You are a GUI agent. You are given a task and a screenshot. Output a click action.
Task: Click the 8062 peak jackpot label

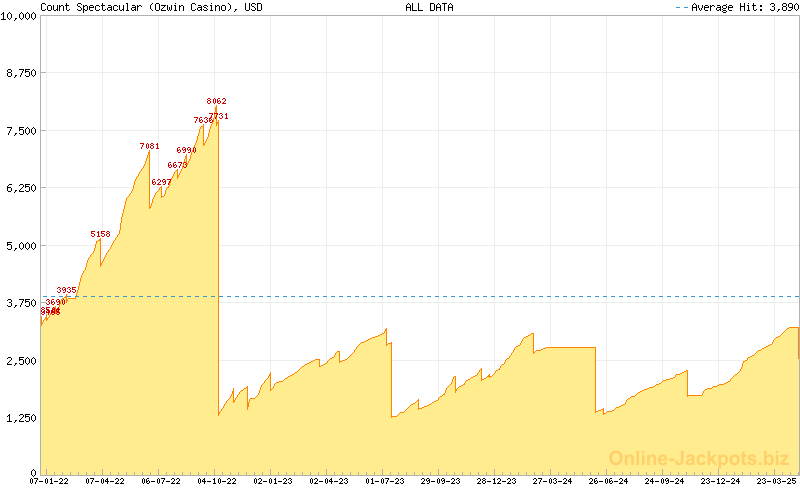217,101
